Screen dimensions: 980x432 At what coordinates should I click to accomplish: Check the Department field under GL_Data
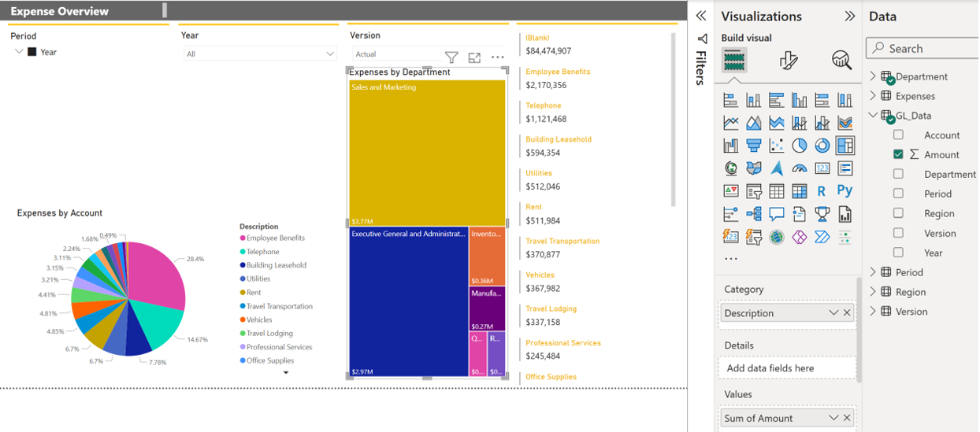point(898,174)
